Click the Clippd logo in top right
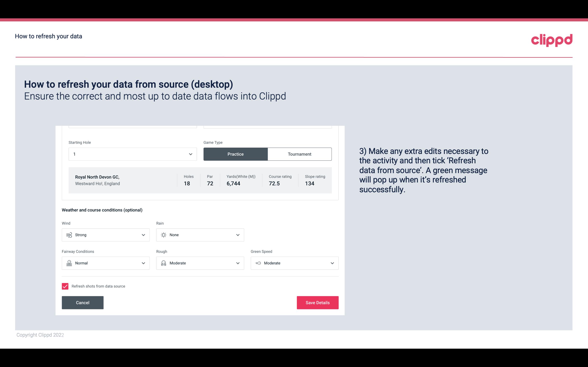The height and width of the screenshot is (367, 588). click(552, 39)
